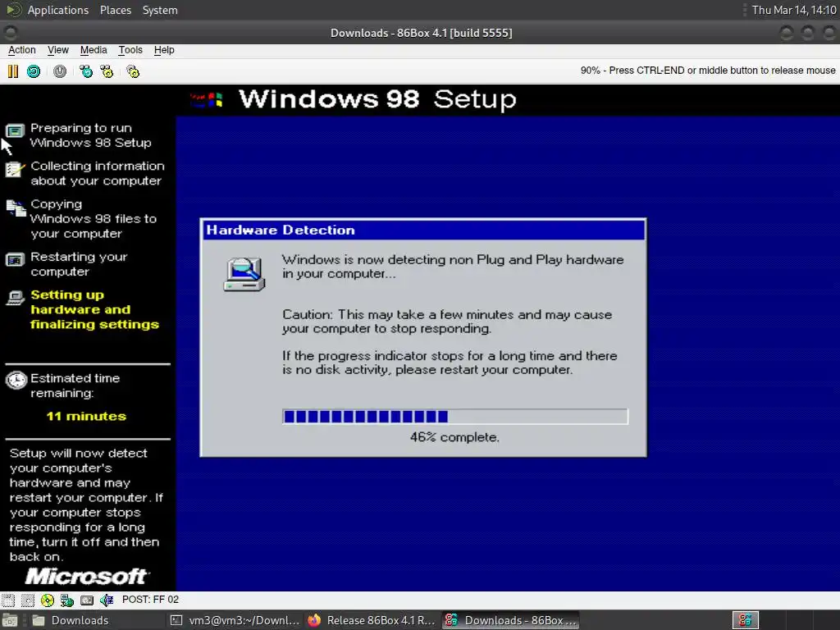
Task: Click the second floppy drive status bar icon
Action: pyautogui.click(x=27, y=600)
